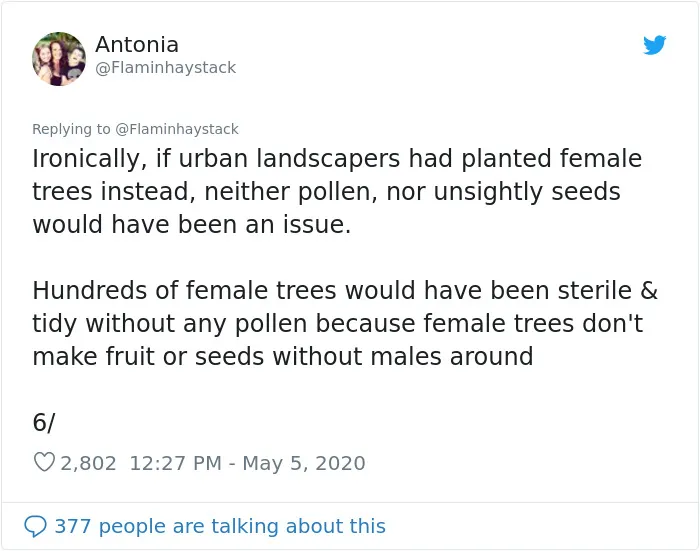The image size is (700, 551).
Task: Click the May 5, 2020 date
Action: click(x=304, y=463)
